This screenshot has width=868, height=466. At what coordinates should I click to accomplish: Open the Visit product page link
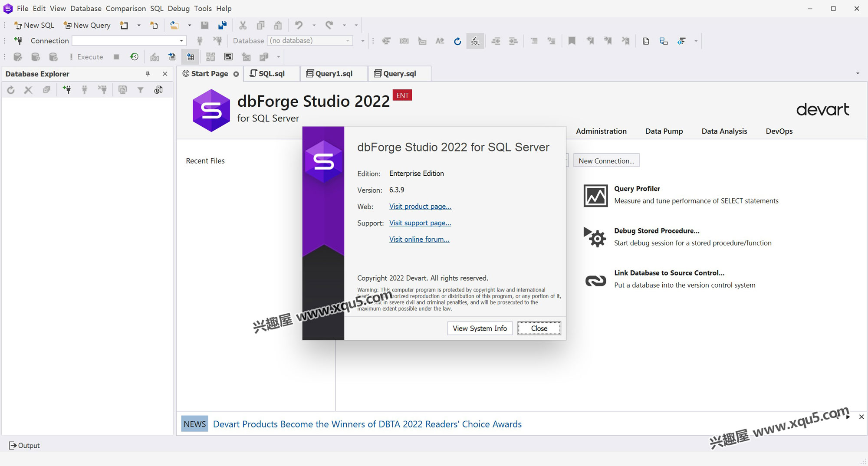[x=420, y=207]
